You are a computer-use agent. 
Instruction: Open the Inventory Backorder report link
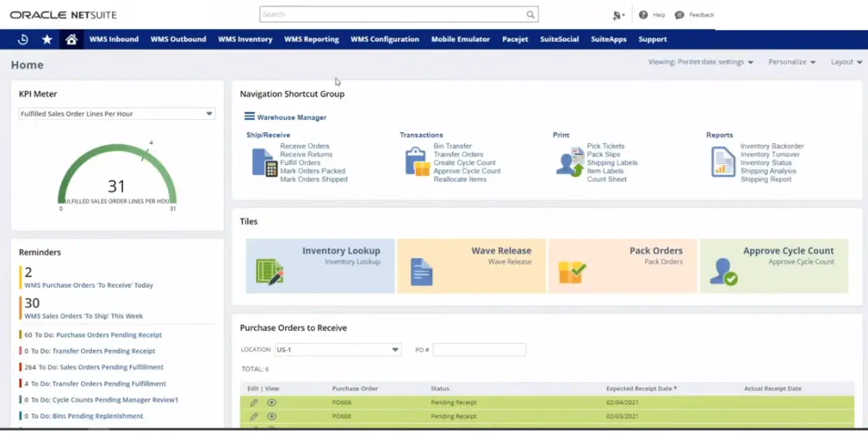772,146
